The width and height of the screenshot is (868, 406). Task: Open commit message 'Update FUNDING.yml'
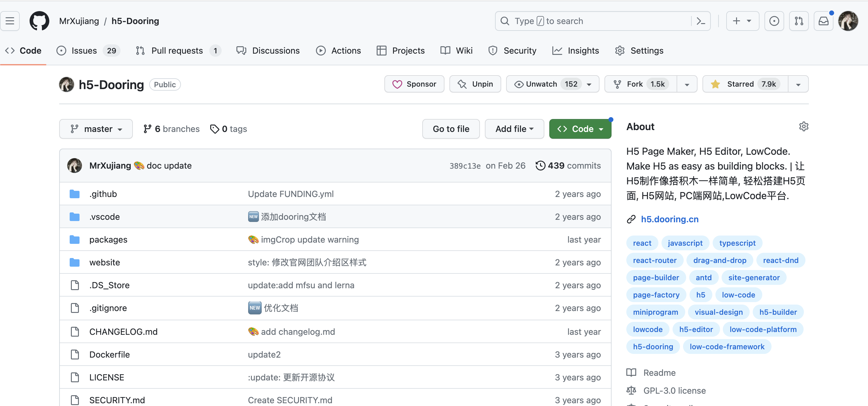291,194
